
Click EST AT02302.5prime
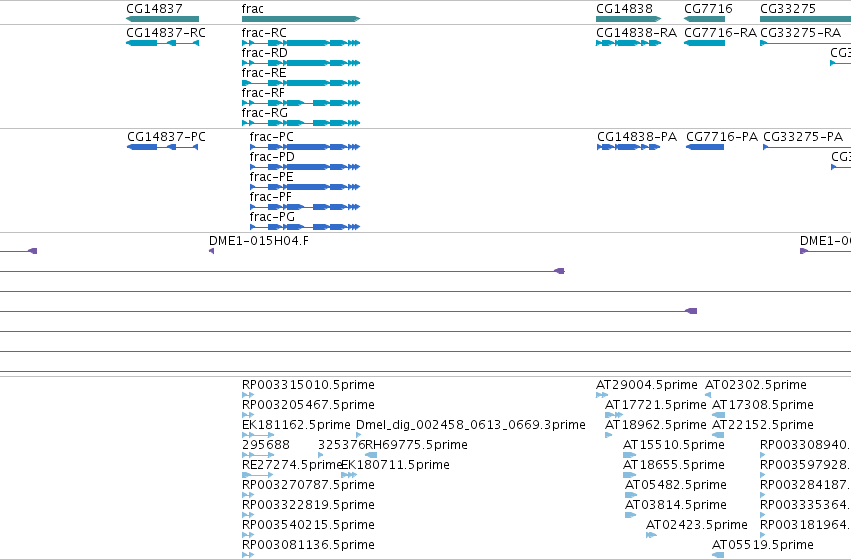click(708, 395)
